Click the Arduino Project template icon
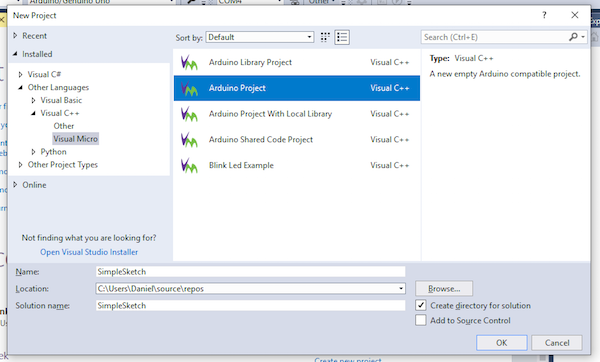Screen dimensions: 600x362 (189, 88)
